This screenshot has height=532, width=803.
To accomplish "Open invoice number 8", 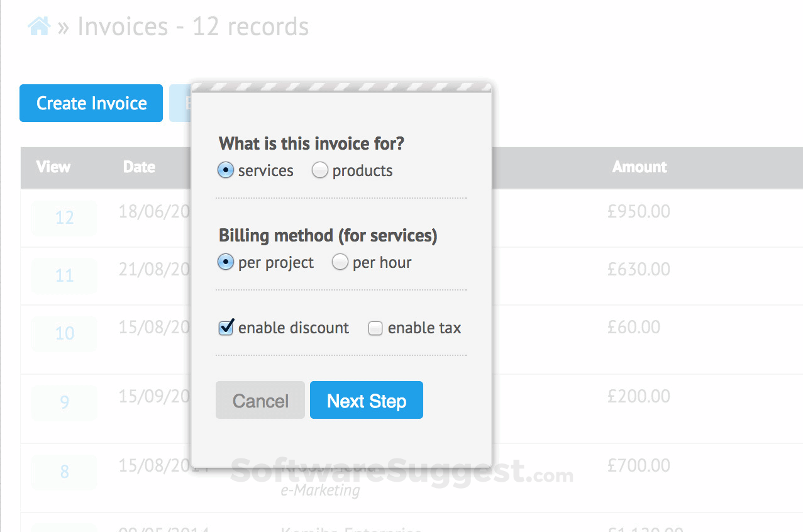I will coord(65,472).
